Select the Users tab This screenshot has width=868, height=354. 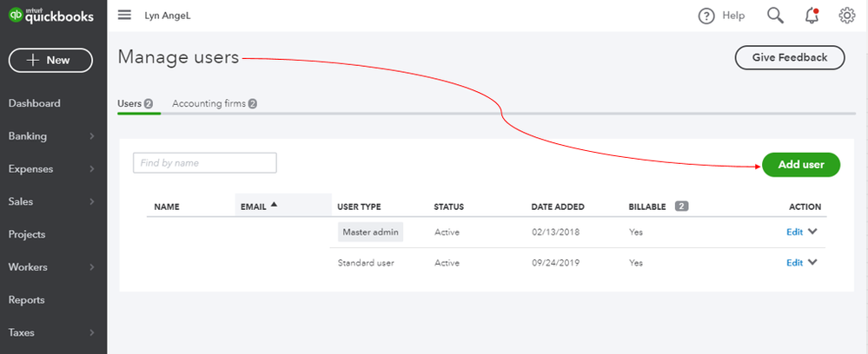135,103
